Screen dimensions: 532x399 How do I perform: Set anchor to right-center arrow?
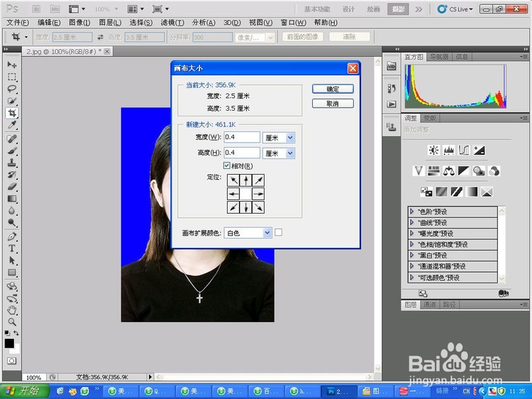[x=258, y=194]
